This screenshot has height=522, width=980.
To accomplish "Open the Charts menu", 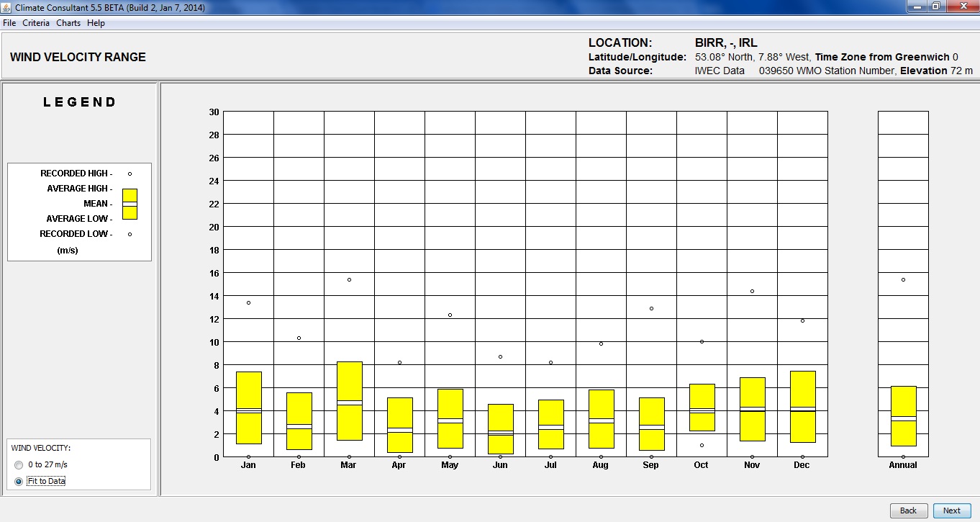I will pos(68,23).
